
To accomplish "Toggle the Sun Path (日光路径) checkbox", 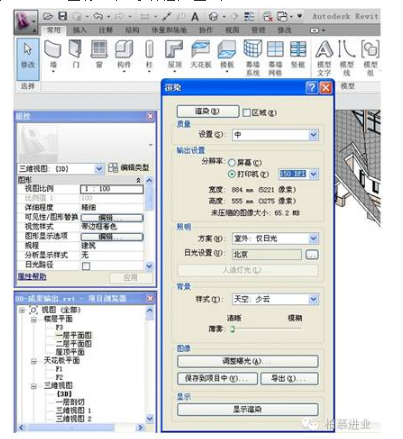I will click(x=86, y=266).
